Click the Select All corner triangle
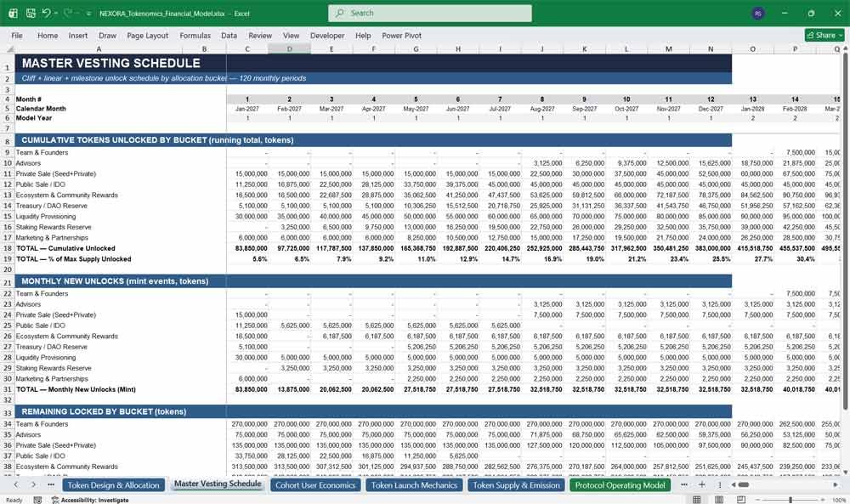 (x=9, y=49)
